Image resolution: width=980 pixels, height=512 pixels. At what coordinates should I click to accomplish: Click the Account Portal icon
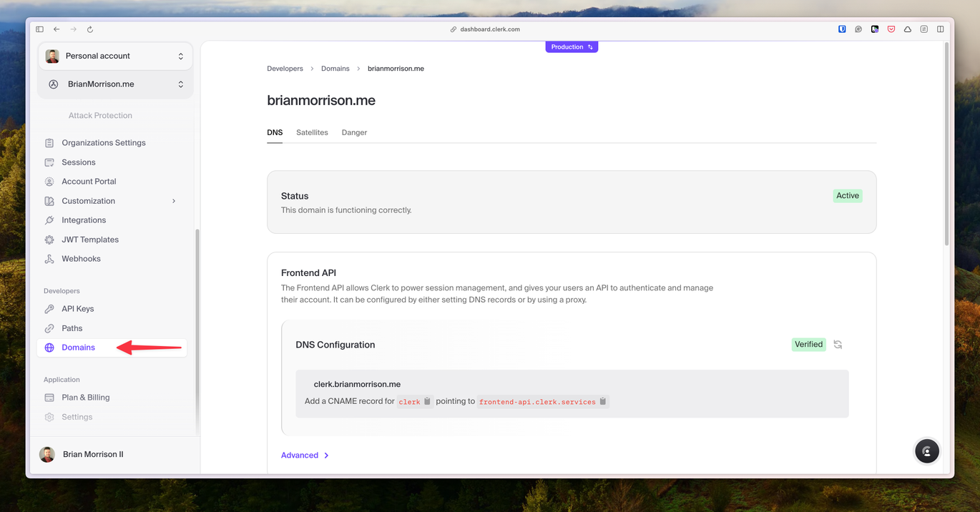click(49, 182)
